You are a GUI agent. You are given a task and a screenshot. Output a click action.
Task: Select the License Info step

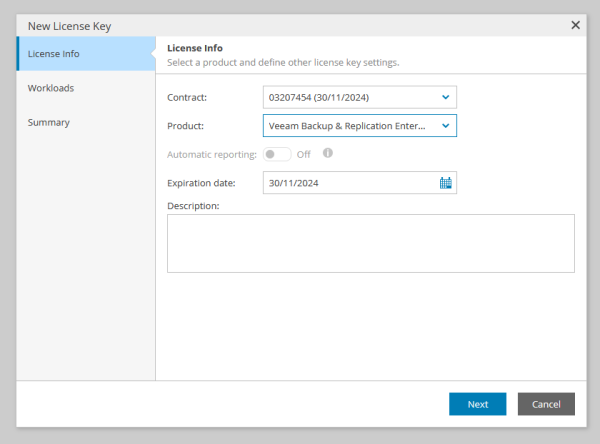[x=86, y=54]
